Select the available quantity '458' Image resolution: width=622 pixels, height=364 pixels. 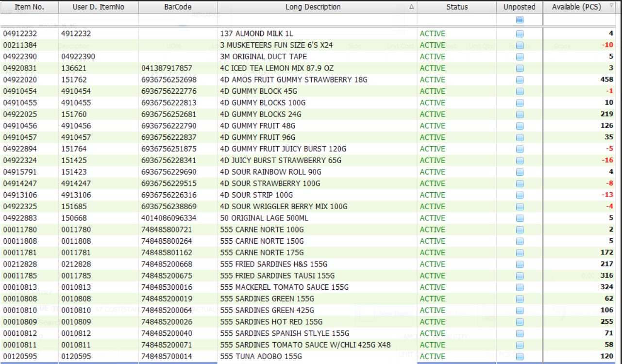pyautogui.click(x=607, y=80)
